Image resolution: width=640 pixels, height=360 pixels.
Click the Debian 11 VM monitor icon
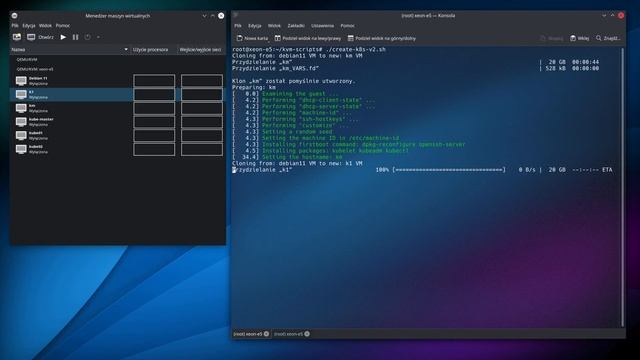[21, 81]
